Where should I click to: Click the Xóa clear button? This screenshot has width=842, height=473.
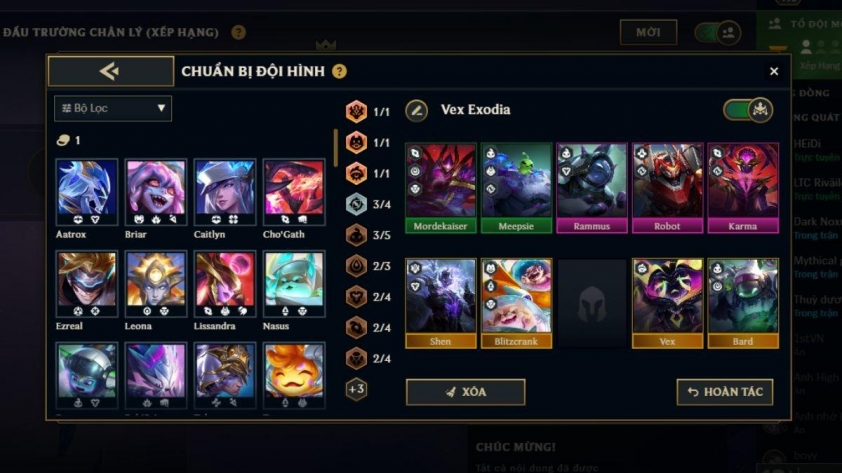pyautogui.click(x=466, y=392)
